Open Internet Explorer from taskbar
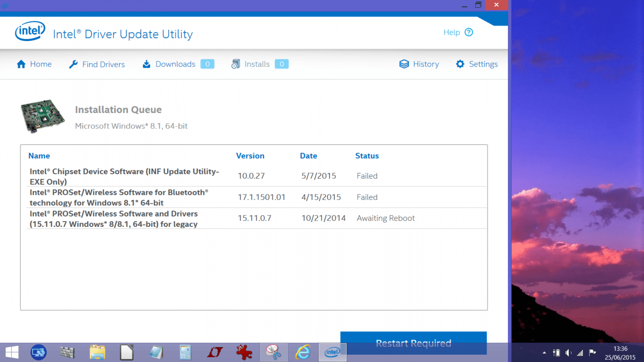 [x=303, y=352]
